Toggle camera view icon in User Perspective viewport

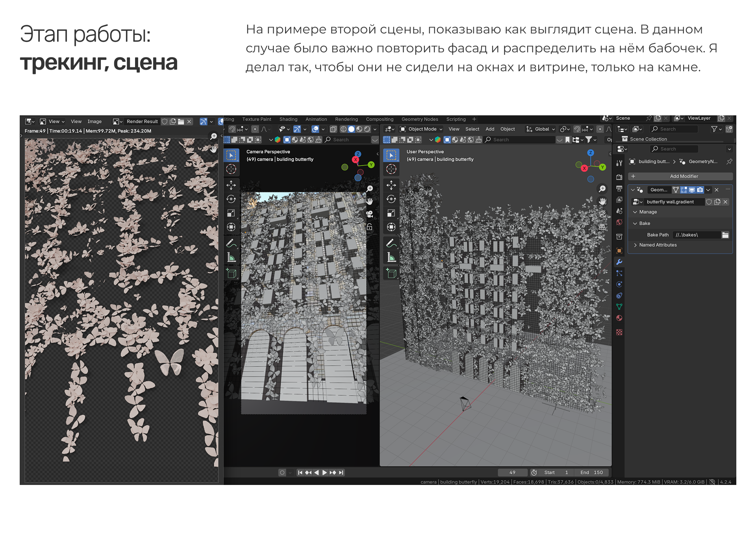pyautogui.click(x=602, y=214)
